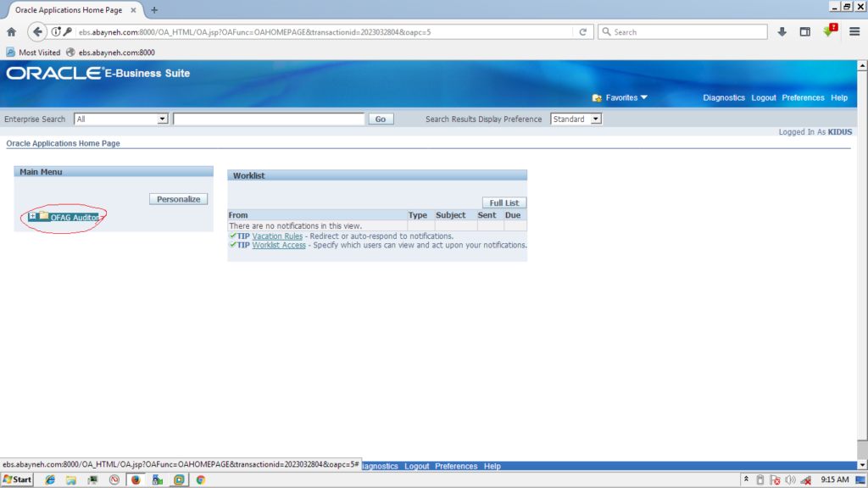Open the downloads arrow icon
Screen dimensions: 868x488
[x=782, y=32]
